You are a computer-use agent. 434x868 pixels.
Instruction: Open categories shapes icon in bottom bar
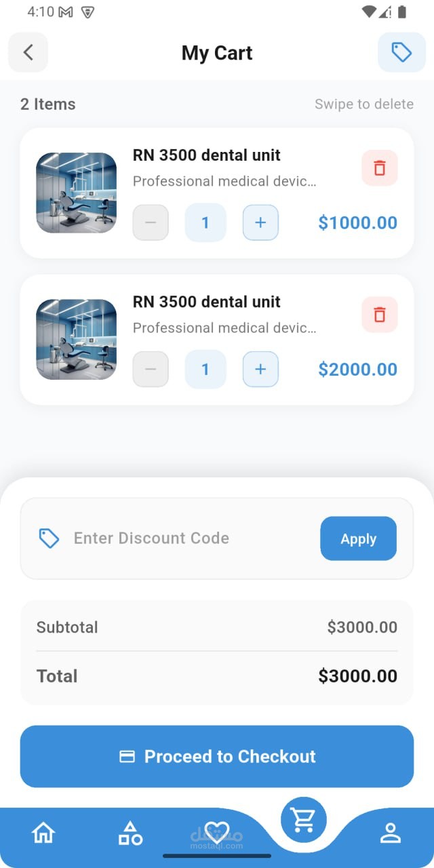click(x=130, y=833)
